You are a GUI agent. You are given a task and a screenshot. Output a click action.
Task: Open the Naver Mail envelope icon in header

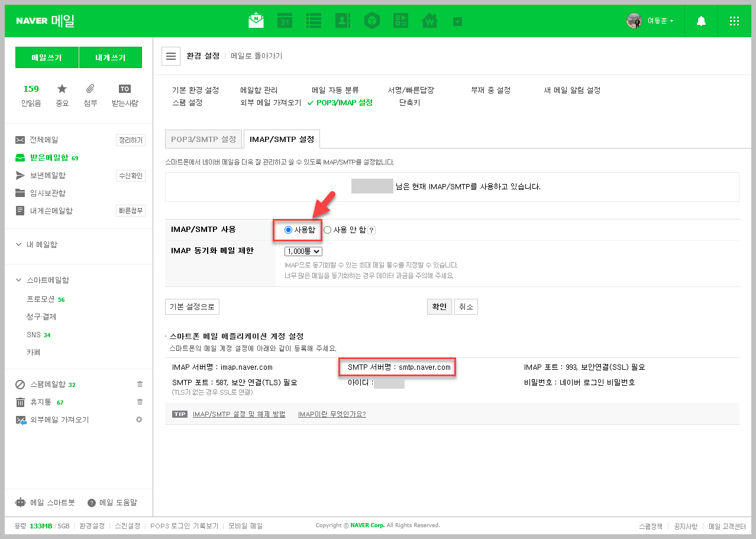[256, 21]
